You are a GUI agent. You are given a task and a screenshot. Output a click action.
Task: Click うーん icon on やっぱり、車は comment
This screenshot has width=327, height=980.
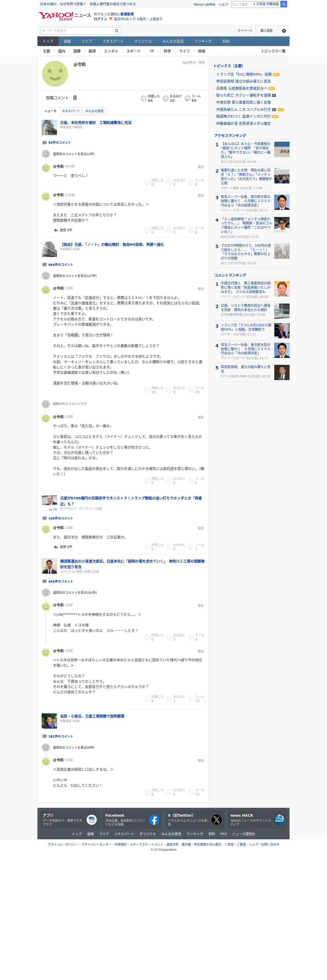(x=191, y=481)
